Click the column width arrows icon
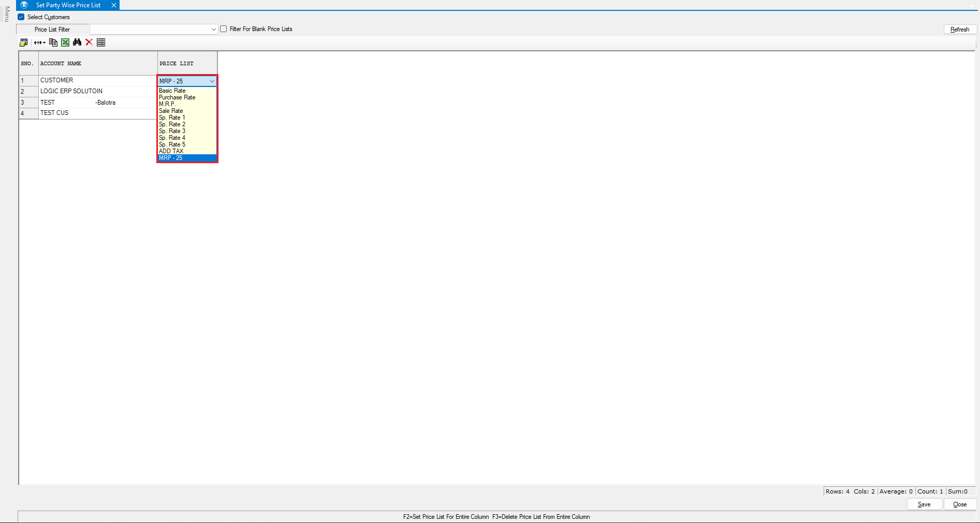 (39, 42)
